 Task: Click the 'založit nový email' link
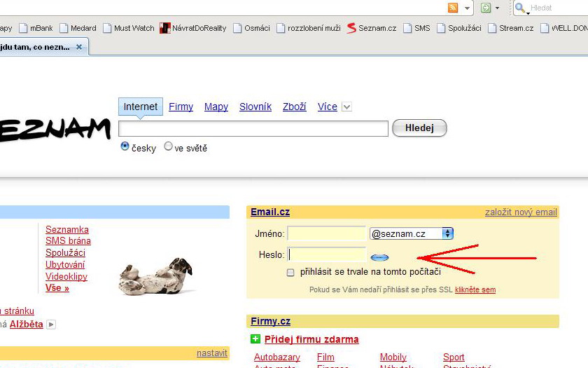pyautogui.click(x=521, y=212)
